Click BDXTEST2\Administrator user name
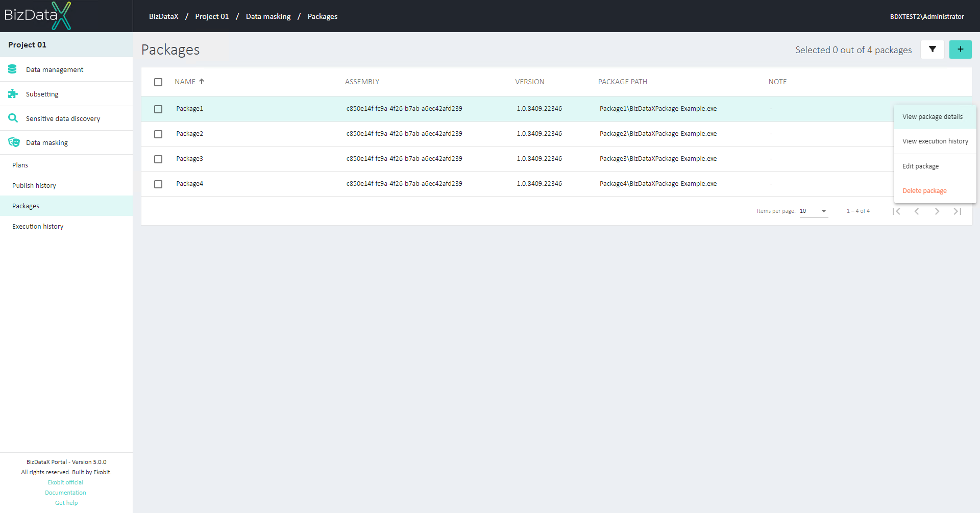This screenshot has width=980, height=513. pos(927,16)
